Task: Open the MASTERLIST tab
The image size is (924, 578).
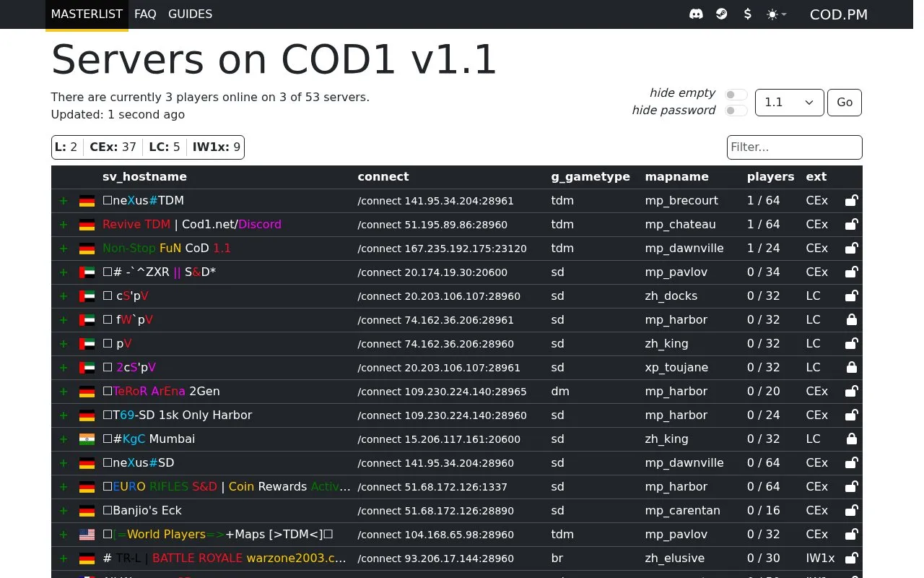Action: pyautogui.click(x=87, y=14)
